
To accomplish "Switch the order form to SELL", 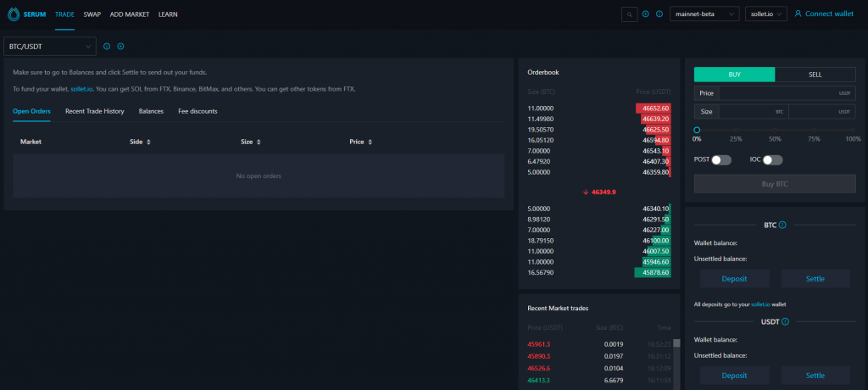I will coord(815,75).
